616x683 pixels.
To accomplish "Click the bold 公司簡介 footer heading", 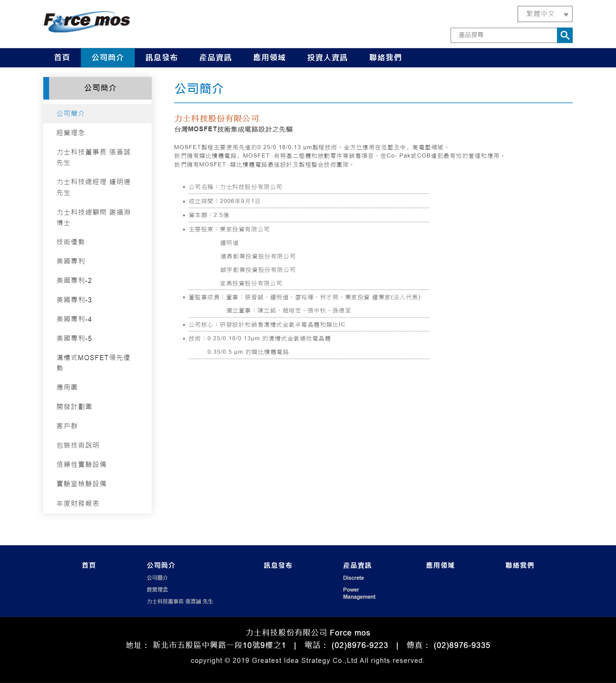I will pyautogui.click(x=161, y=565).
